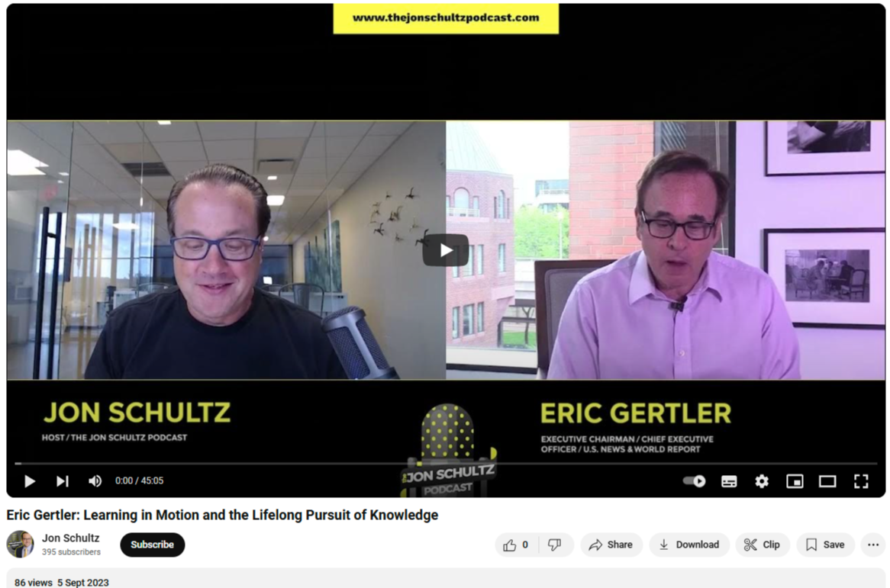Open the Share dialog

(611, 545)
